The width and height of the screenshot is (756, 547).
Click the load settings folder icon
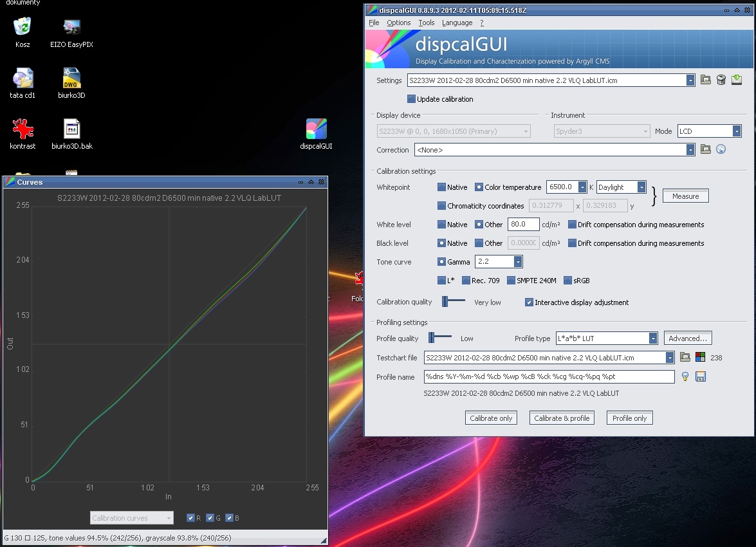point(705,80)
